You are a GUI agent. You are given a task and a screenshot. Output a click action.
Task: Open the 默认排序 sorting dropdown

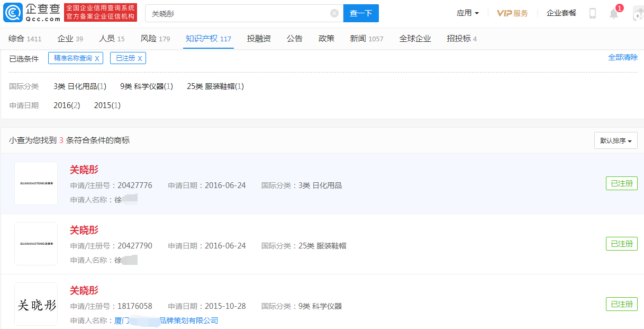pos(615,140)
